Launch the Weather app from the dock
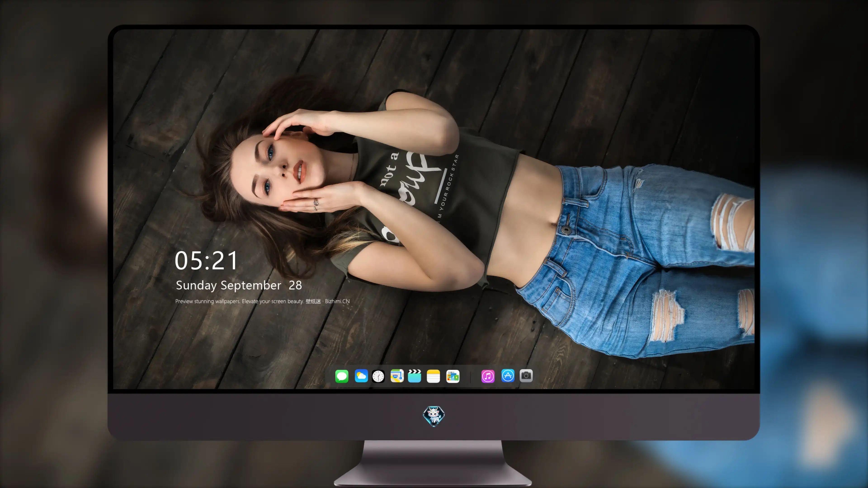Image resolution: width=868 pixels, height=488 pixels. coord(361,376)
